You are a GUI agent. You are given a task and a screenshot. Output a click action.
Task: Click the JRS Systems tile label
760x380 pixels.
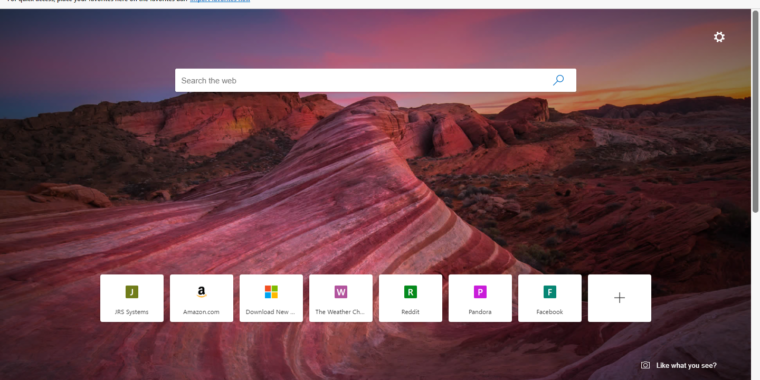point(132,312)
